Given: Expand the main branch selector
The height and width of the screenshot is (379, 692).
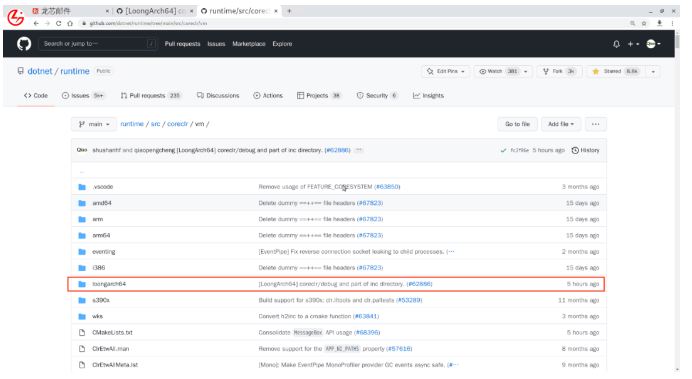Looking at the screenshot, I should [x=94, y=124].
